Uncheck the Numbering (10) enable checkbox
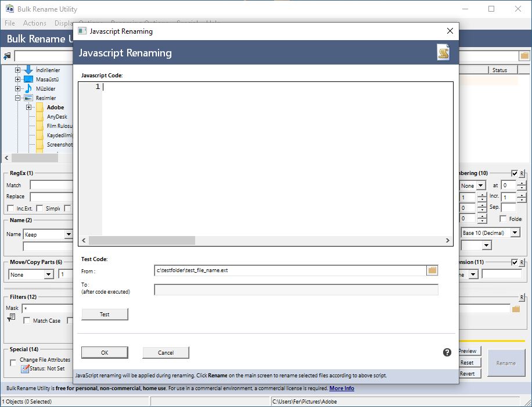The image size is (532, 407). (x=515, y=173)
